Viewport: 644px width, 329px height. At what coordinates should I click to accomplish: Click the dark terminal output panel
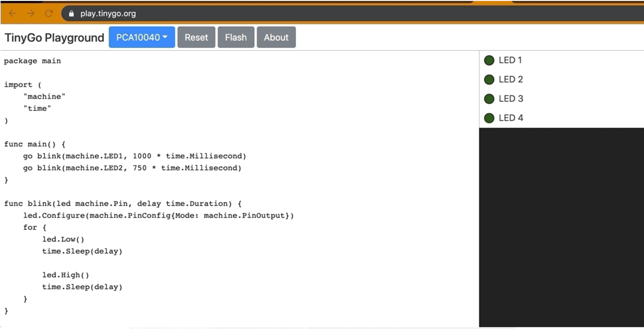point(561,227)
